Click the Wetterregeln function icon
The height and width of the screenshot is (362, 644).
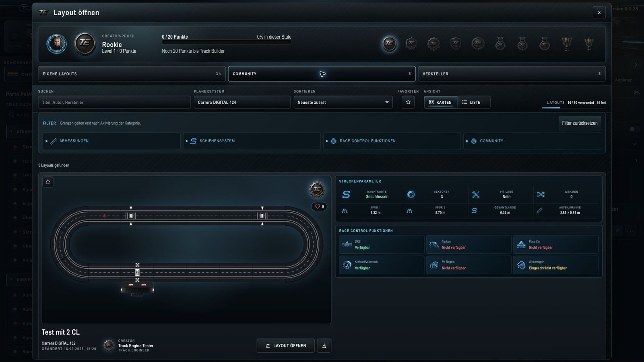pyautogui.click(x=521, y=265)
